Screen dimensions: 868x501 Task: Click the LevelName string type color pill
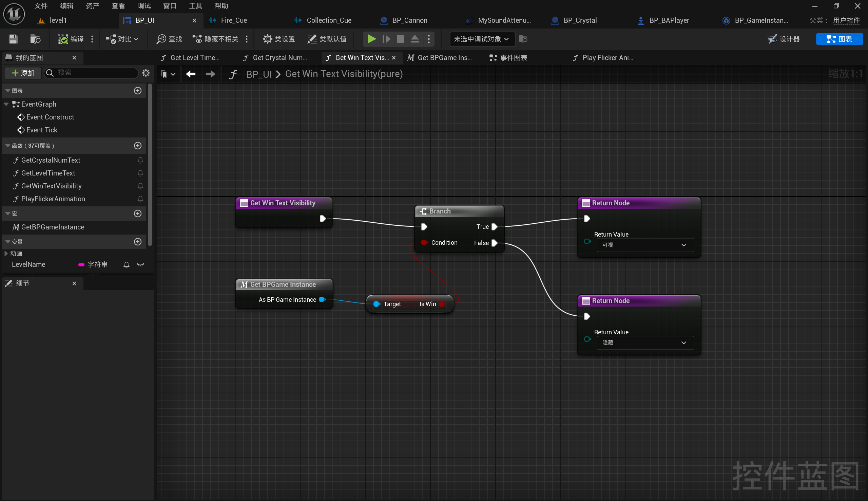coord(81,264)
